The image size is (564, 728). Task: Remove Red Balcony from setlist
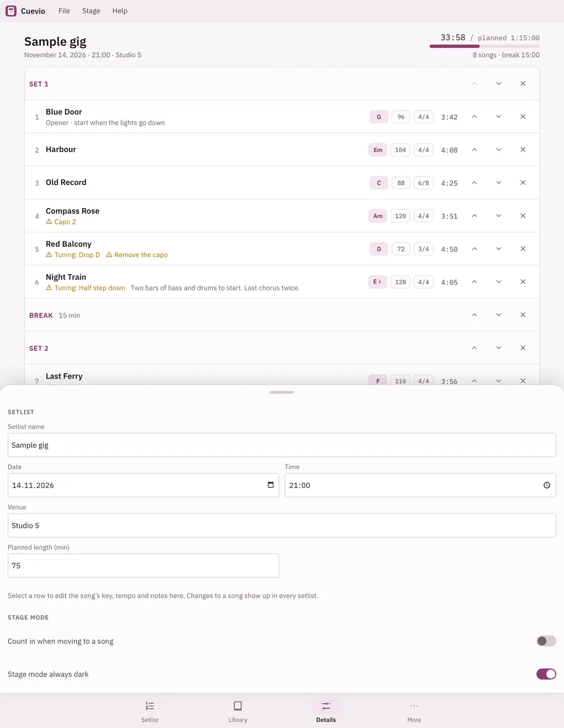coord(523,249)
